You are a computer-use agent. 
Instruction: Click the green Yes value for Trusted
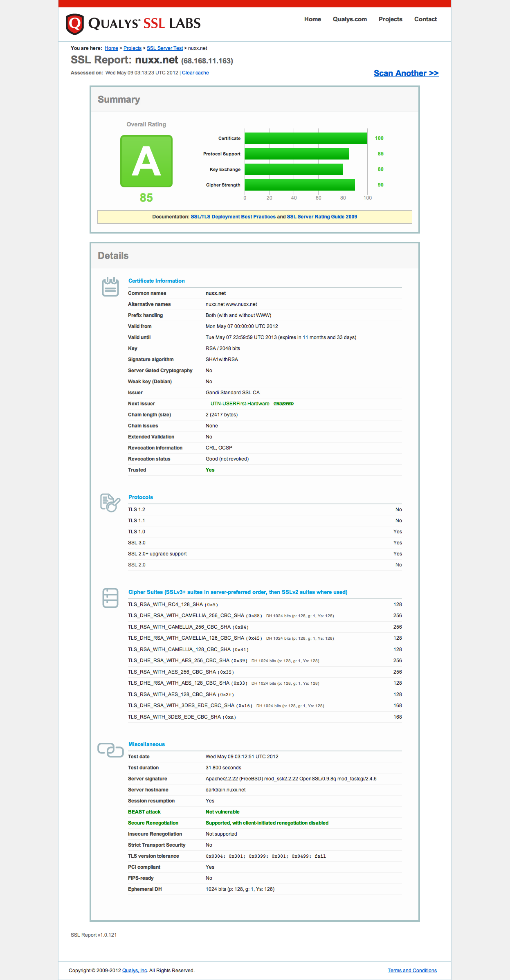[x=210, y=470]
